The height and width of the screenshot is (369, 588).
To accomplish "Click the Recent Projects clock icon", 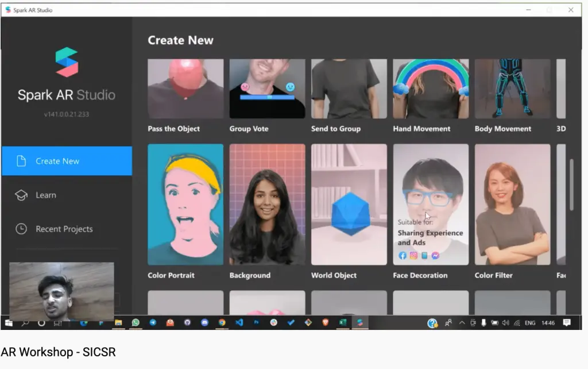I will pyautogui.click(x=21, y=229).
